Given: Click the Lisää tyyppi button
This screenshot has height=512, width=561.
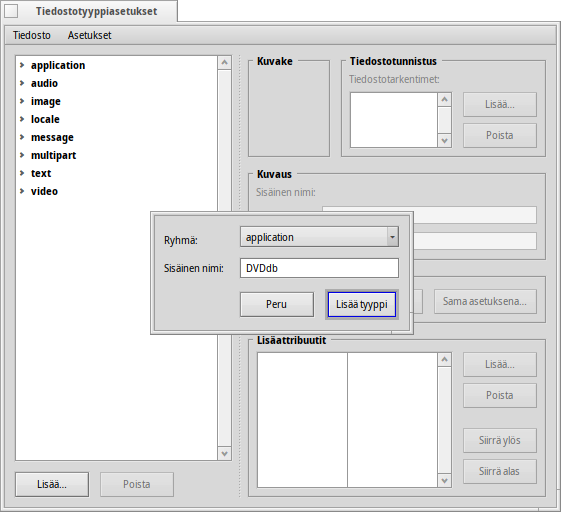Looking at the screenshot, I should (x=362, y=304).
